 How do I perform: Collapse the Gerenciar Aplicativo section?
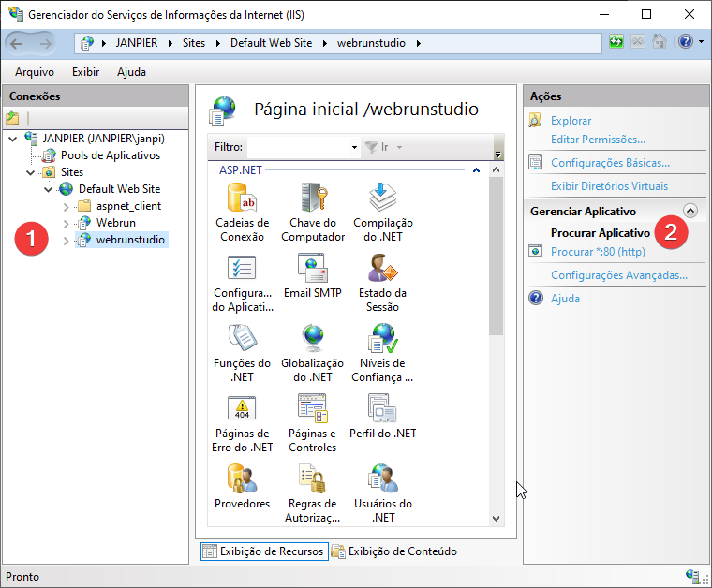[691, 212]
